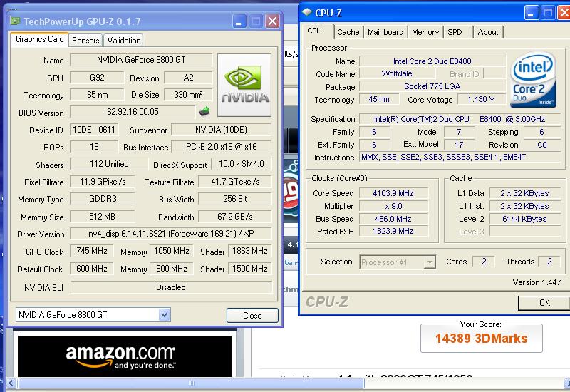Open the Processor #1 selection dropdown

click(430, 262)
